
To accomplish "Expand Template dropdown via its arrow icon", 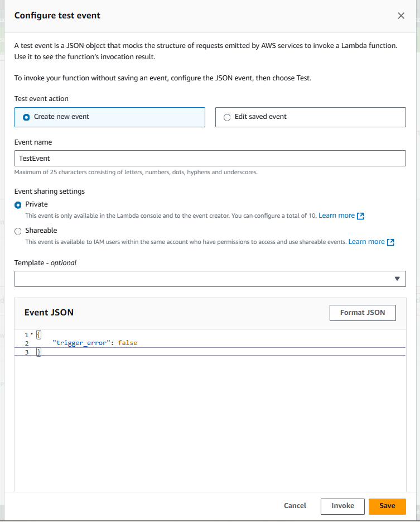I will pyautogui.click(x=397, y=279).
